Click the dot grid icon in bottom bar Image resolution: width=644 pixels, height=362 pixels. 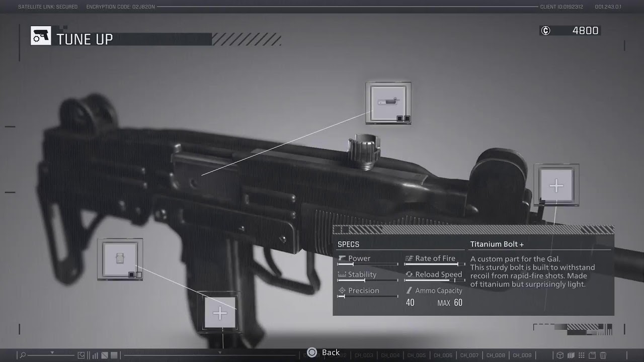[x=581, y=355]
